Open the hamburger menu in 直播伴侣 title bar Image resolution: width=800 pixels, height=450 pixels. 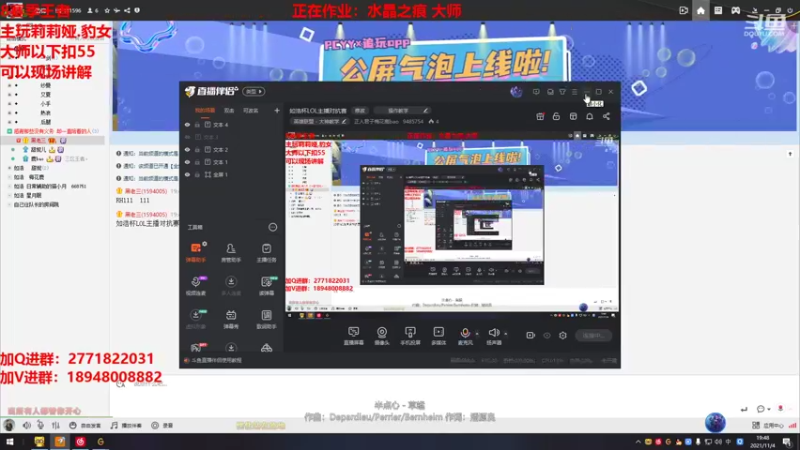point(574,92)
